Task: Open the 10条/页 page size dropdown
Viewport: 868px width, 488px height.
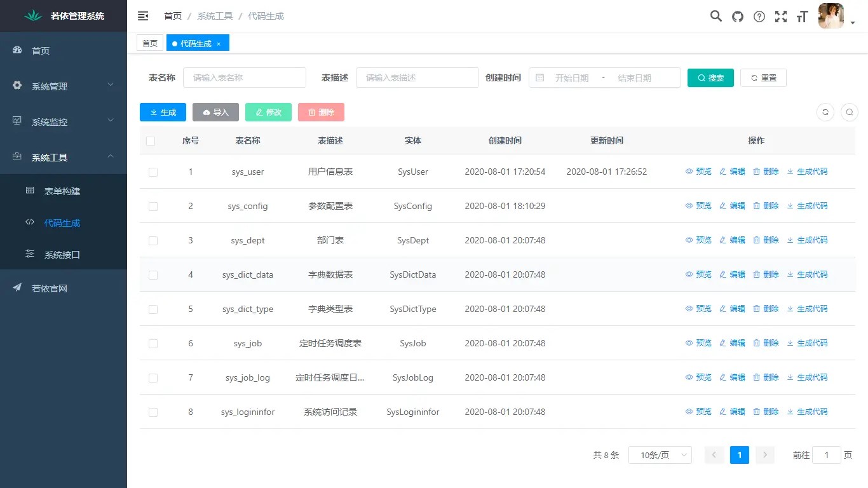Action: 660,455
